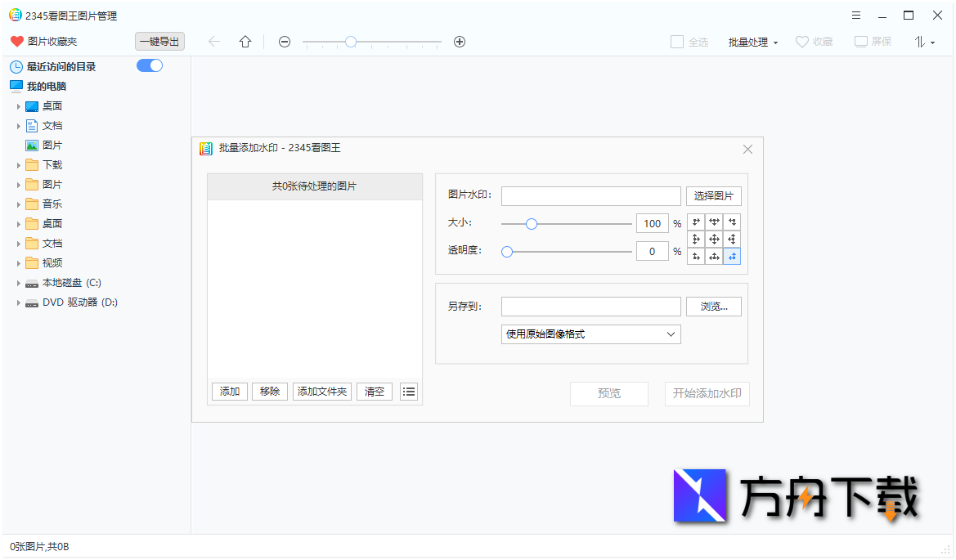Click the 透明度 opacity slider handle
The image size is (956, 560).
506,252
